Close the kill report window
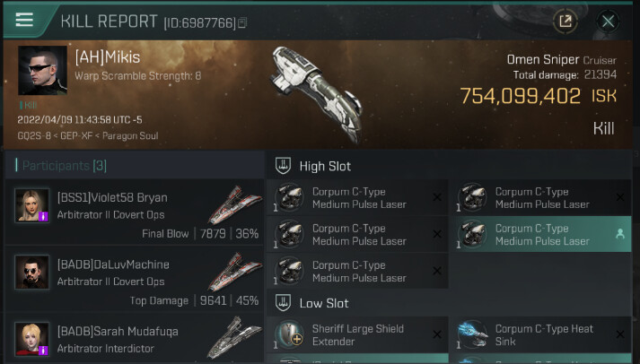This screenshot has height=364, width=640. click(609, 22)
